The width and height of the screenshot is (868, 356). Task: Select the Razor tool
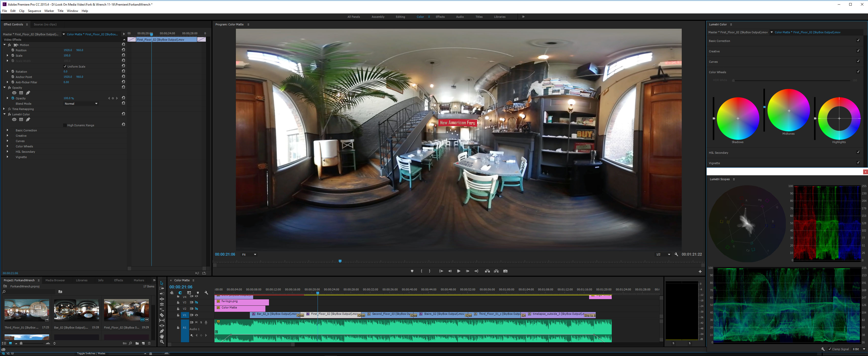162,315
